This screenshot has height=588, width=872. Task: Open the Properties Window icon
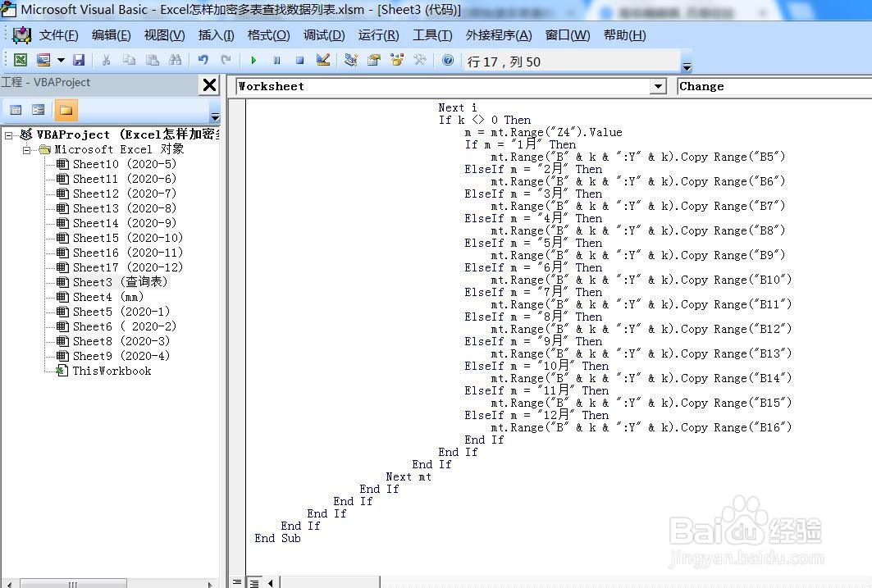click(374, 60)
